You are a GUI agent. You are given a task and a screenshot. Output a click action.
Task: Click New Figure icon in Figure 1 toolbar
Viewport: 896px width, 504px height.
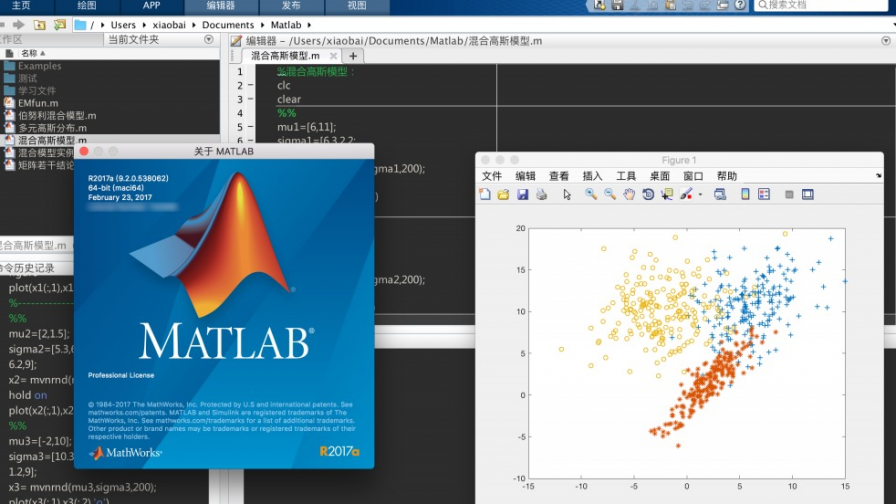tap(485, 194)
